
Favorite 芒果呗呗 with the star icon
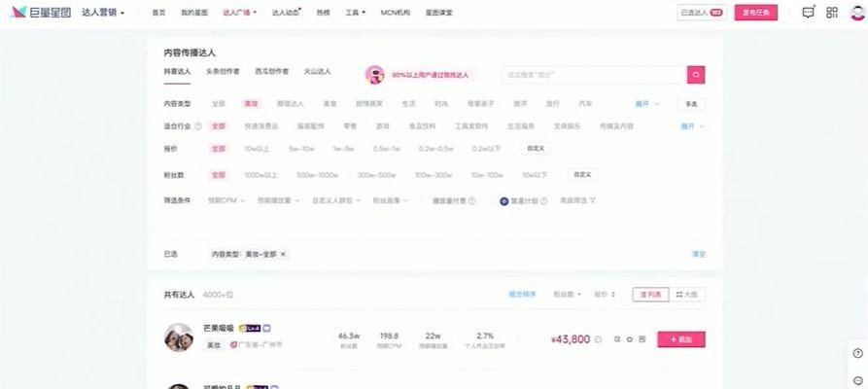point(630,339)
